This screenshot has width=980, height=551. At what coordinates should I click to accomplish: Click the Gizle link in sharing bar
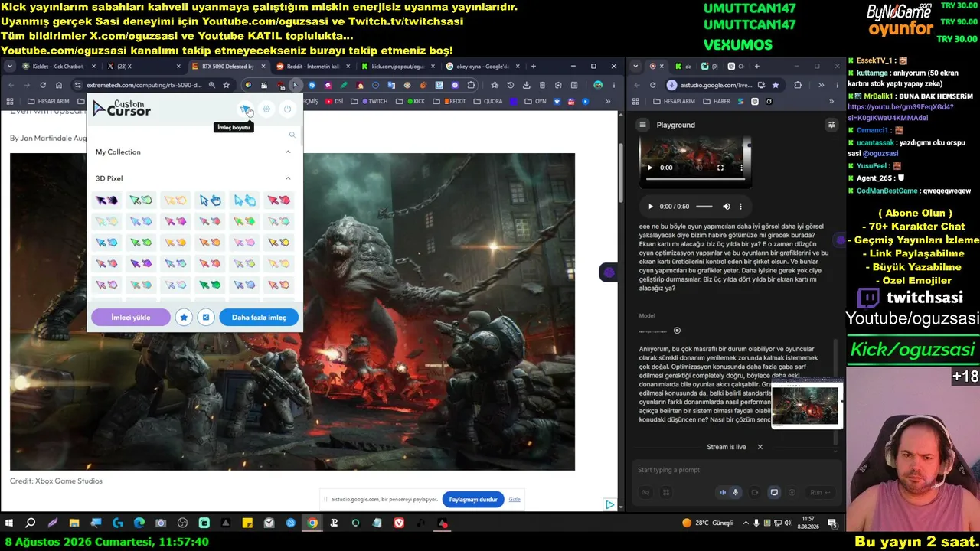(514, 500)
